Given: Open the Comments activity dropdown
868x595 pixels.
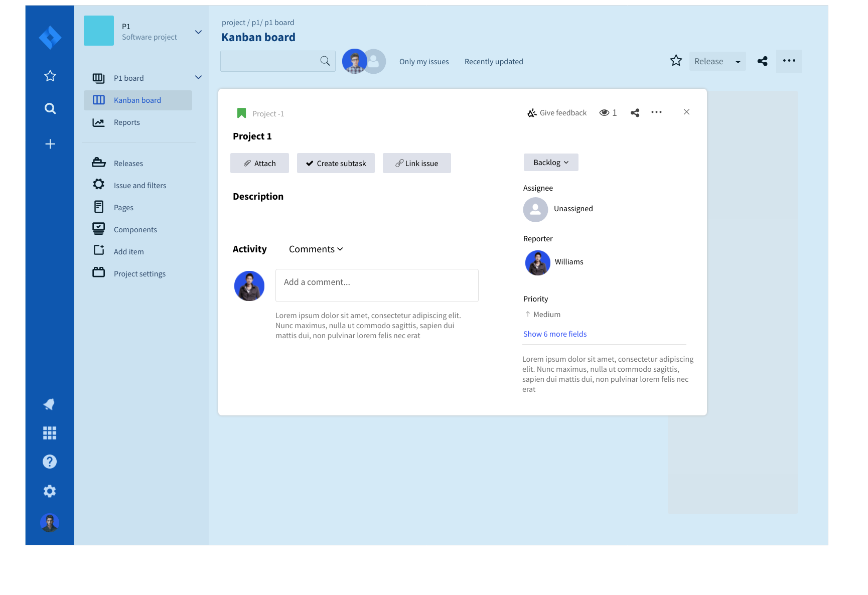Looking at the screenshot, I should click(316, 249).
